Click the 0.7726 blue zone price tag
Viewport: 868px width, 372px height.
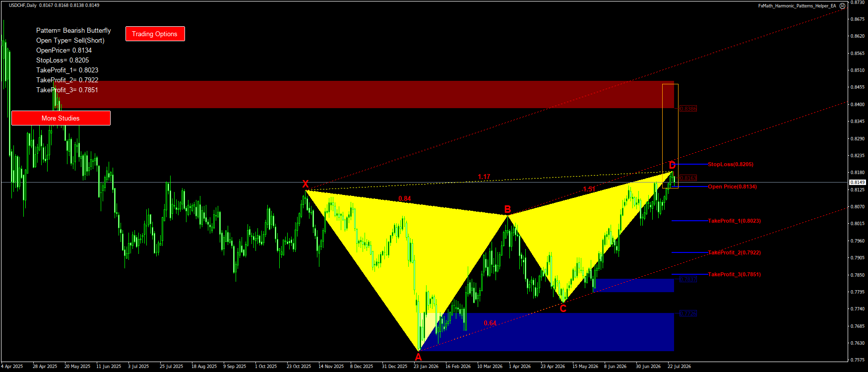[688, 313]
